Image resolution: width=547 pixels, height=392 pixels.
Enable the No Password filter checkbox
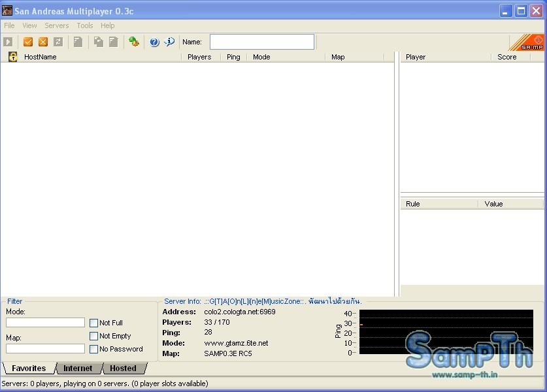click(93, 349)
